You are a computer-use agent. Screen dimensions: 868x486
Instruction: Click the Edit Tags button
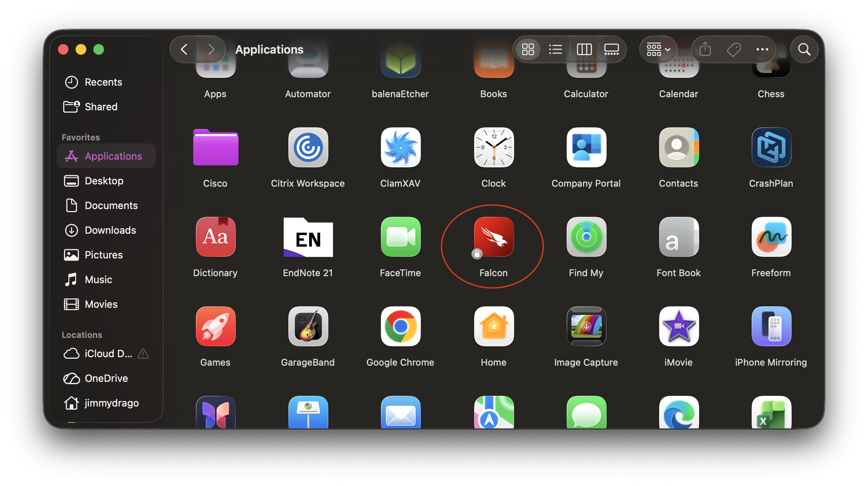coord(733,49)
